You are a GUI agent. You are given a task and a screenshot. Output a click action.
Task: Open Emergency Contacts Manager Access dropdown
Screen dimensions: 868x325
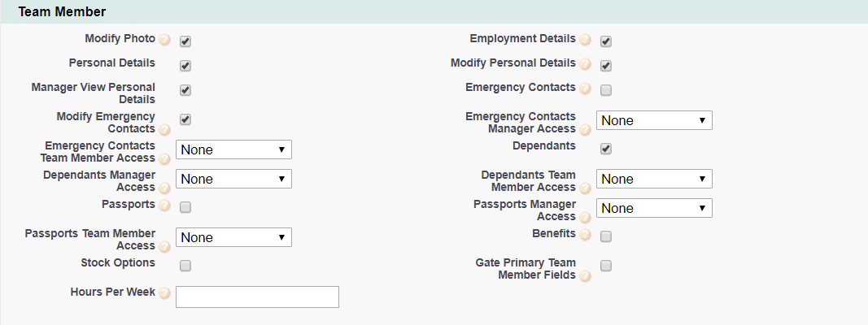pyautogui.click(x=654, y=120)
